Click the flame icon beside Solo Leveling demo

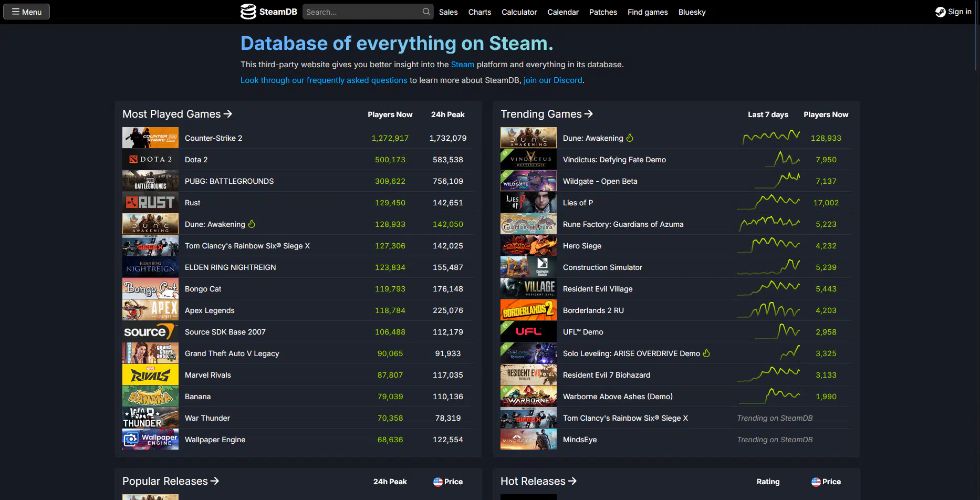coord(706,353)
